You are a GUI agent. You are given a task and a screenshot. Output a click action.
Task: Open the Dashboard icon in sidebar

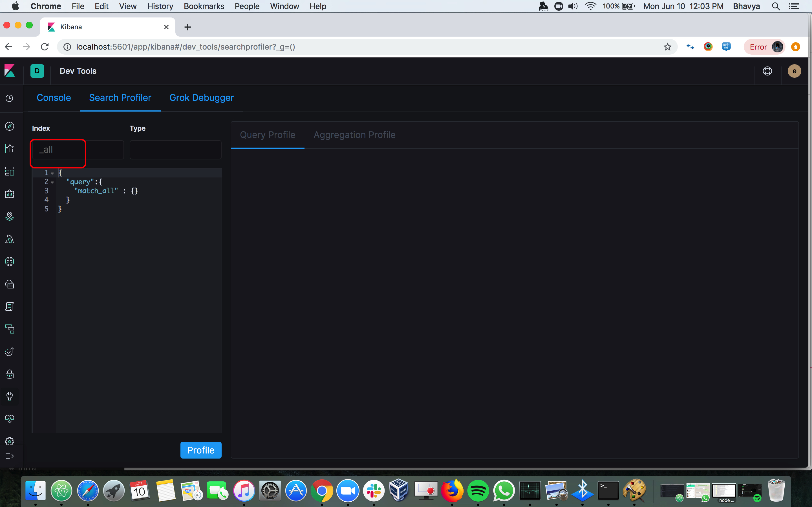pos(10,171)
